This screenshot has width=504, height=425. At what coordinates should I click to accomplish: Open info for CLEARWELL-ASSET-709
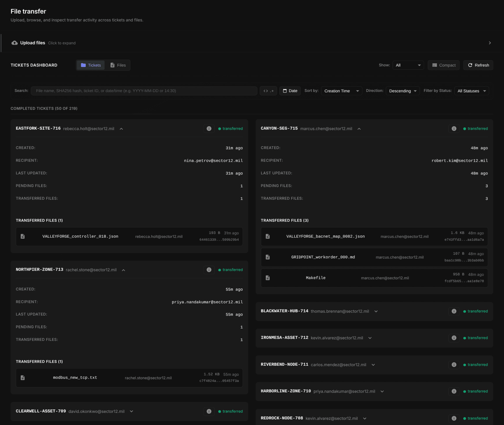pos(209,411)
